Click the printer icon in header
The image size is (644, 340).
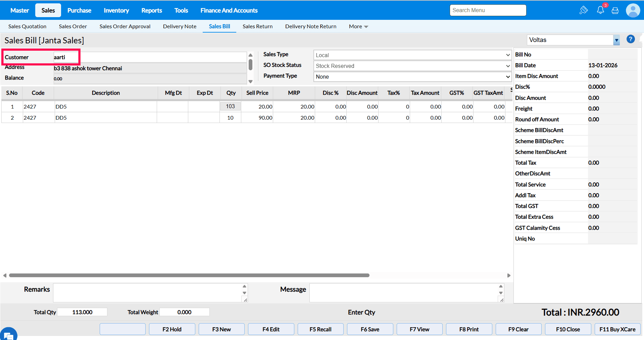615,10
